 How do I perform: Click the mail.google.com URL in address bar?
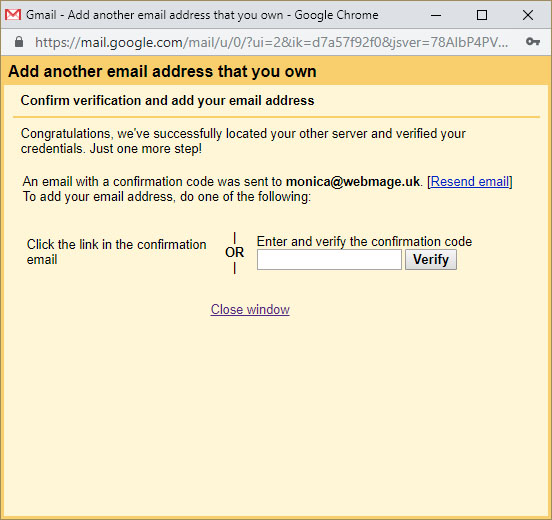click(271, 42)
